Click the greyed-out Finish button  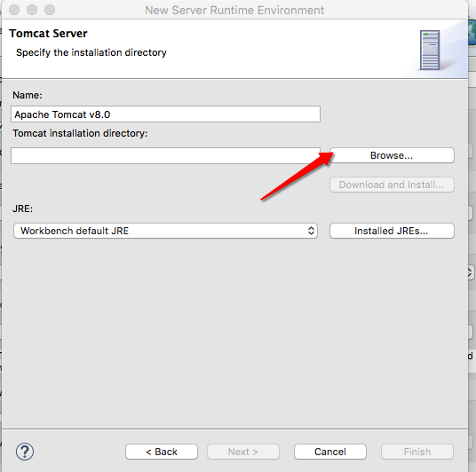417,452
